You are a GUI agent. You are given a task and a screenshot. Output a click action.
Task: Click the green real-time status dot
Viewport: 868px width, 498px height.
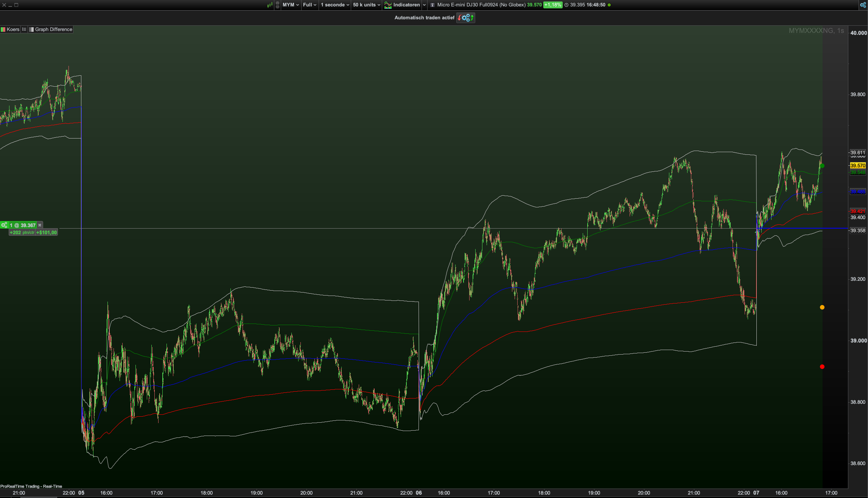pos(609,5)
